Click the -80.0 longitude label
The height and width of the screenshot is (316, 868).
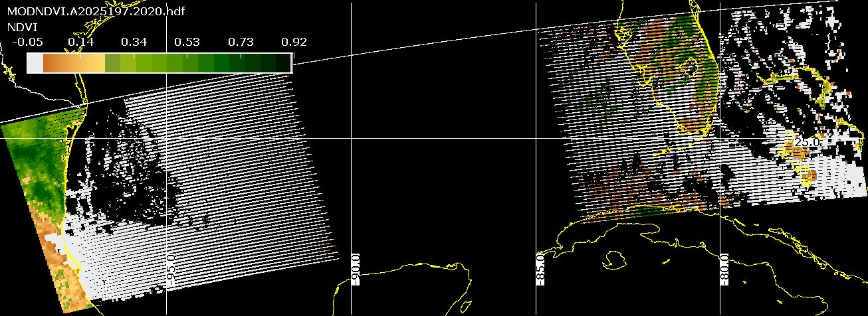pos(726,270)
